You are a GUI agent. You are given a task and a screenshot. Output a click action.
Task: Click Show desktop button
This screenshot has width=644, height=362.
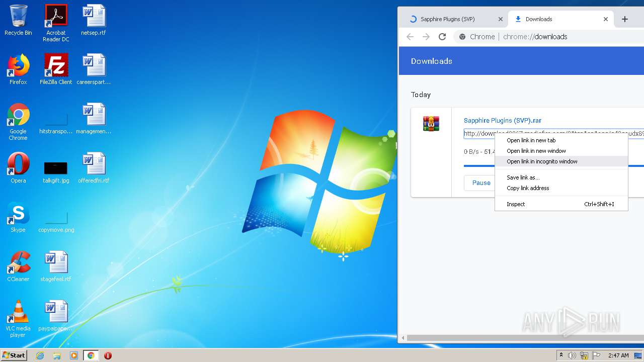point(638,355)
